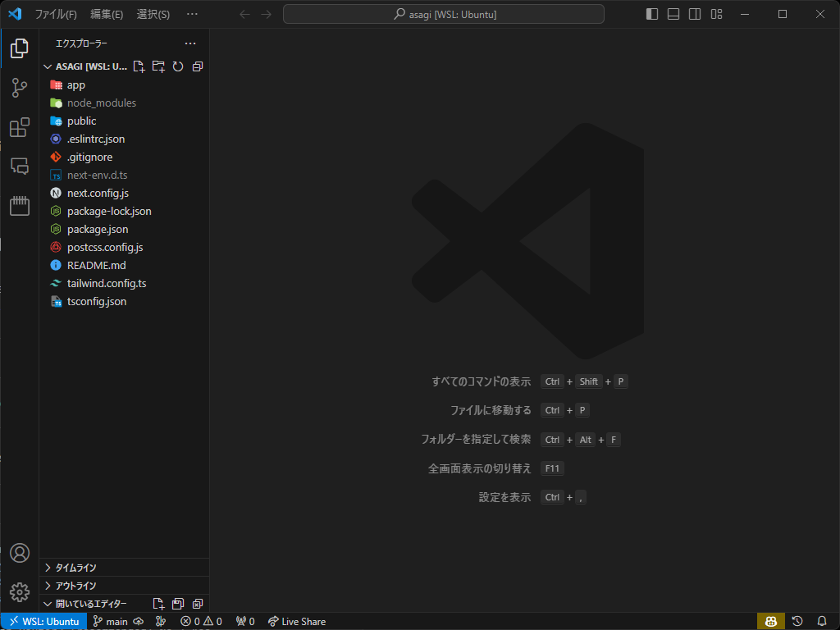This screenshot has height=630, width=840.
Task: Click the Copilot icon in the status bar
Action: tap(771, 622)
